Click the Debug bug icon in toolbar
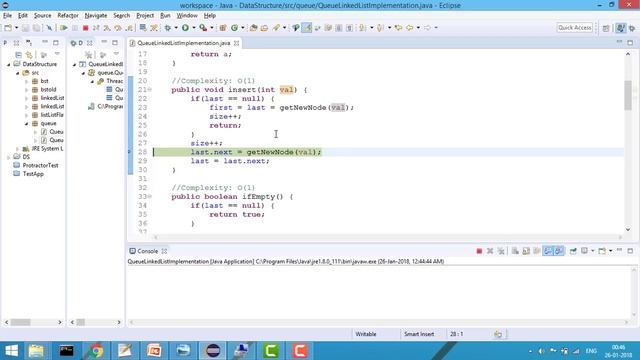 (168, 28)
